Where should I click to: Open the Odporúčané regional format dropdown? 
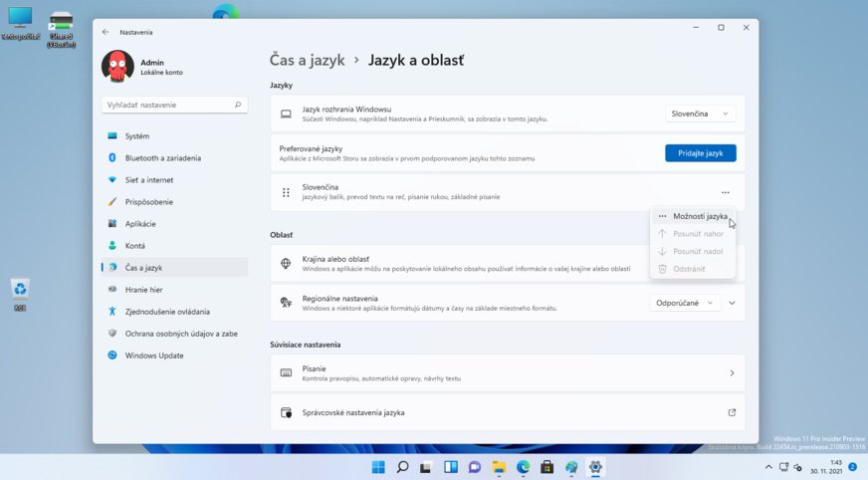(686, 302)
